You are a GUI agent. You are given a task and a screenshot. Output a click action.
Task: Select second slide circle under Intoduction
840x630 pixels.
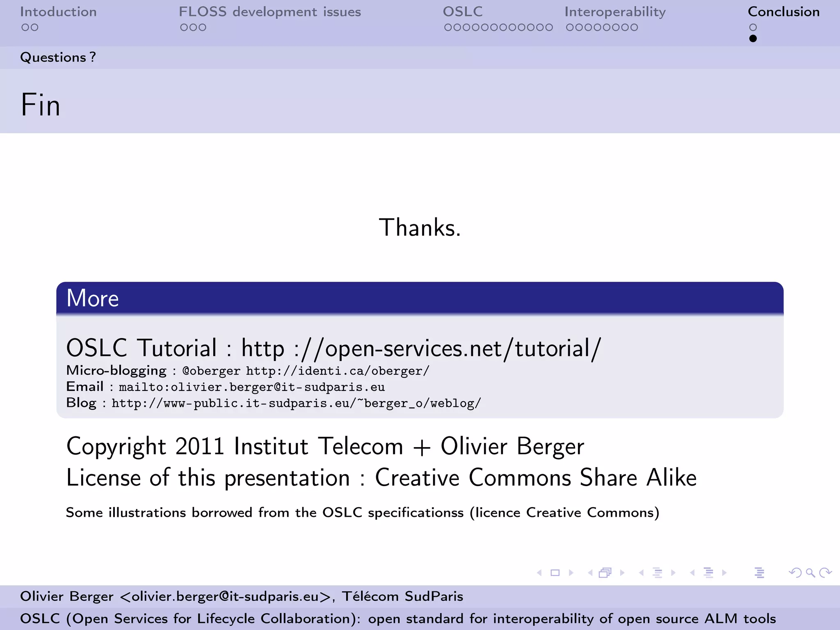(x=34, y=27)
